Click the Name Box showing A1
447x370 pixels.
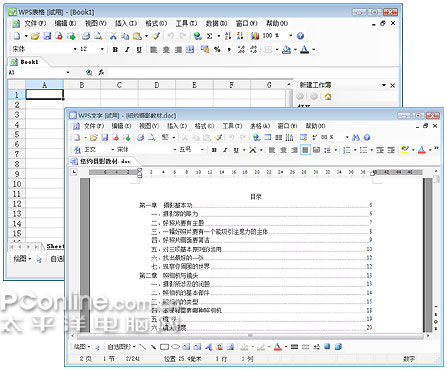[x=39, y=72]
